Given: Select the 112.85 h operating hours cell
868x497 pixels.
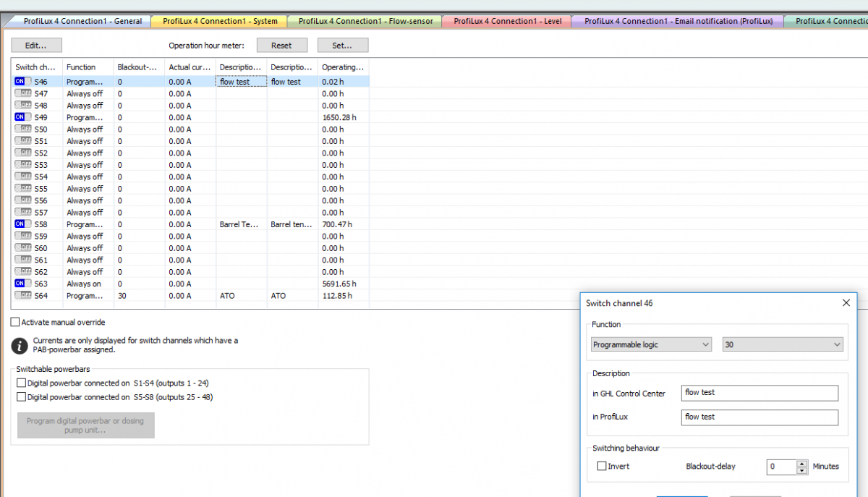Looking at the screenshot, I should (x=344, y=295).
